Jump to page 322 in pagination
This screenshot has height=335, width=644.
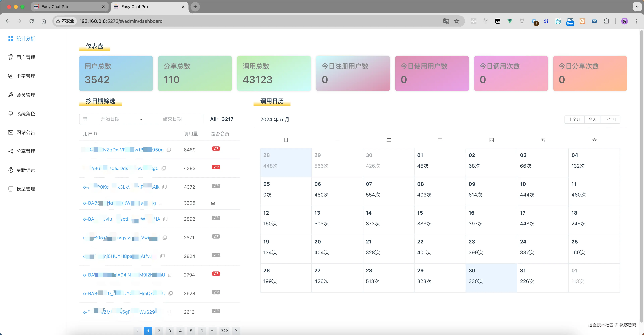click(x=224, y=330)
